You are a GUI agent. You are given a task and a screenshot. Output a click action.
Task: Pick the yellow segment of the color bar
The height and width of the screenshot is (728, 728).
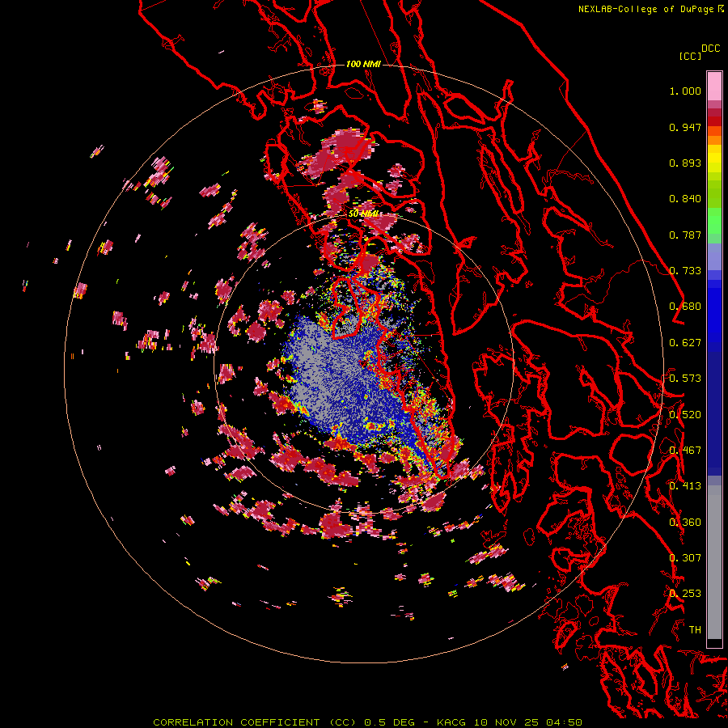click(714, 159)
